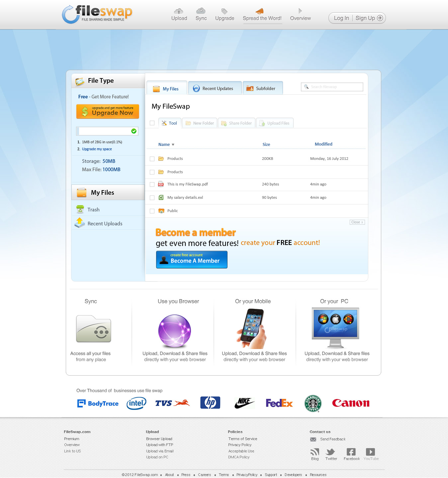Switch to the Recent Updates tab
This screenshot has width=448, height=478.
pyautogui.click(x=215, y=88)
